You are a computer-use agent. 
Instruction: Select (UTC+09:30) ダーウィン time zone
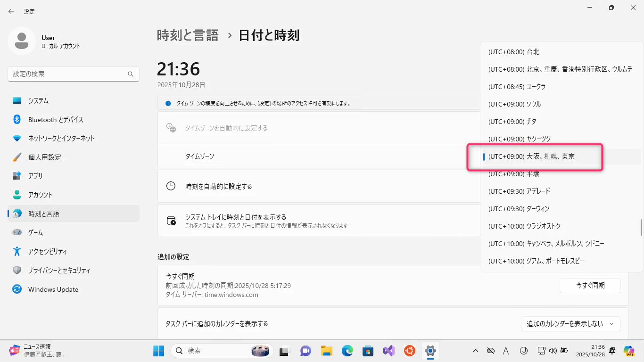coord(561,209)
